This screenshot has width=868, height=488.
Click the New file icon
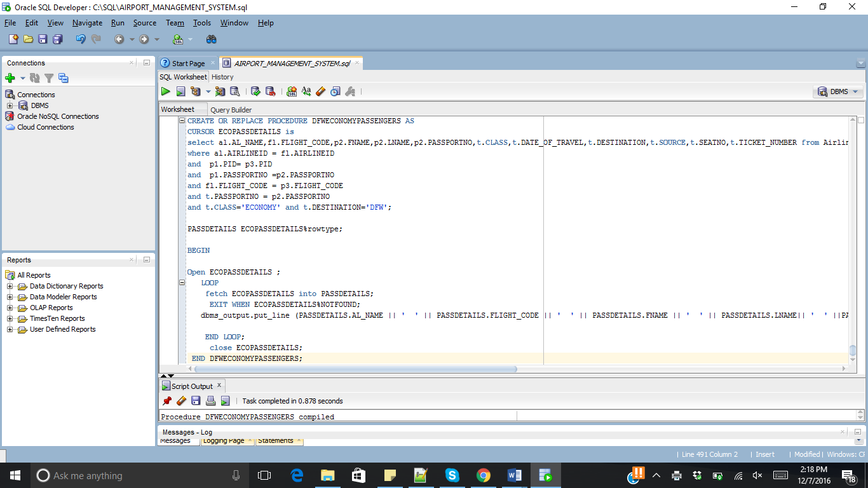pos(13,39)
